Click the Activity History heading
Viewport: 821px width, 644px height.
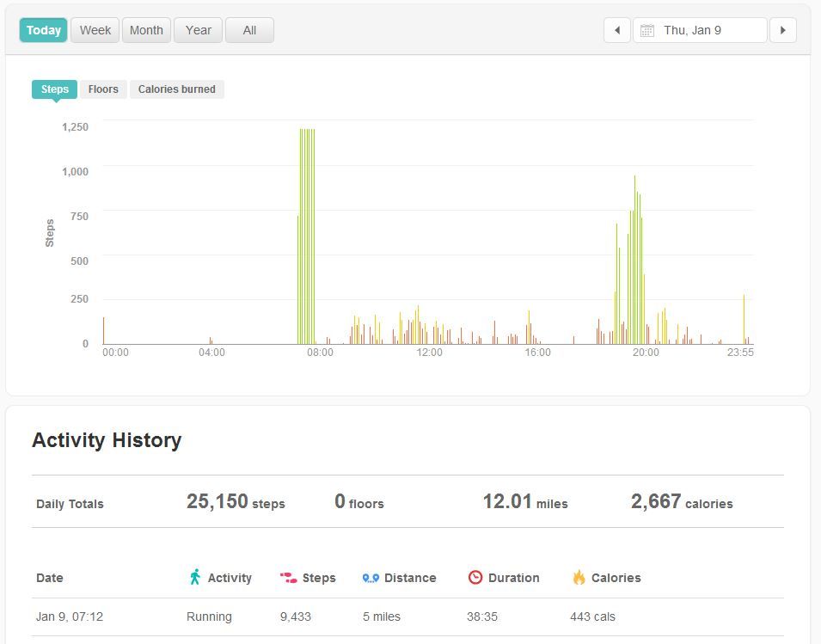pos(107,440)
